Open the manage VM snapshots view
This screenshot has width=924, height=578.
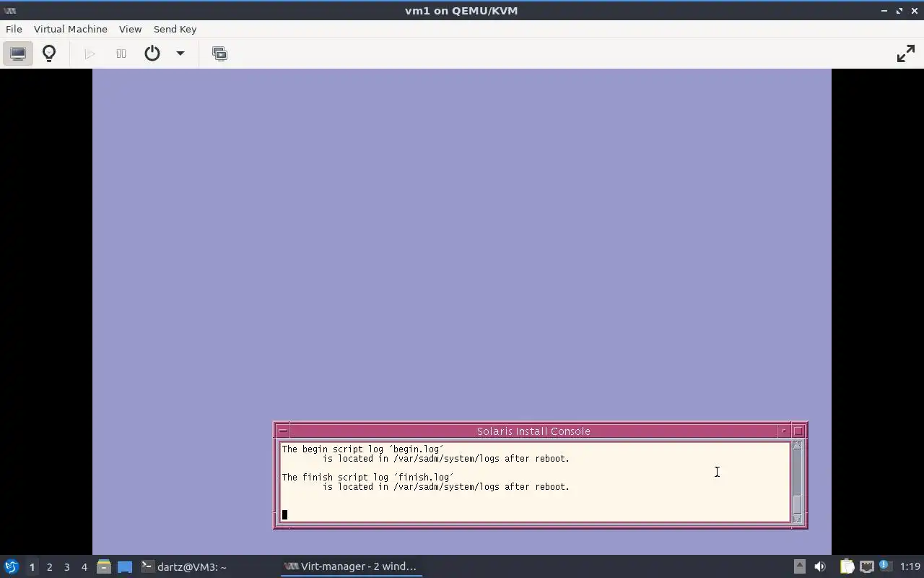pyautogui.click(x=219, y=53)
